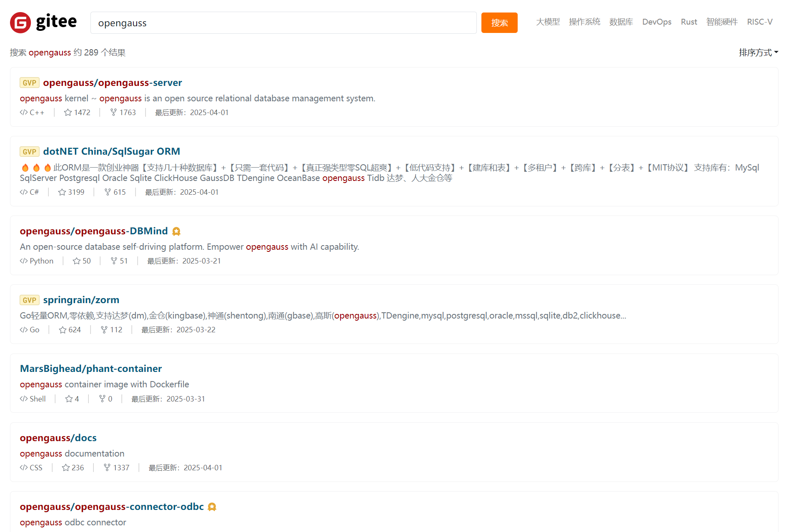The height and width of the screenshot is (532, 789).
Task: Select the Rust topic
Action: (x=689, y=22)
